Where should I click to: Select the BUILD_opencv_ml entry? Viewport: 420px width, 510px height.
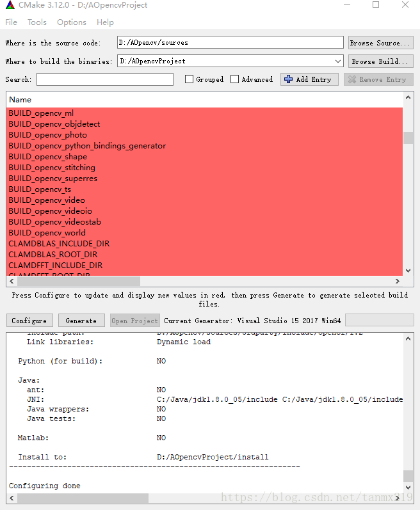[204, 113]
